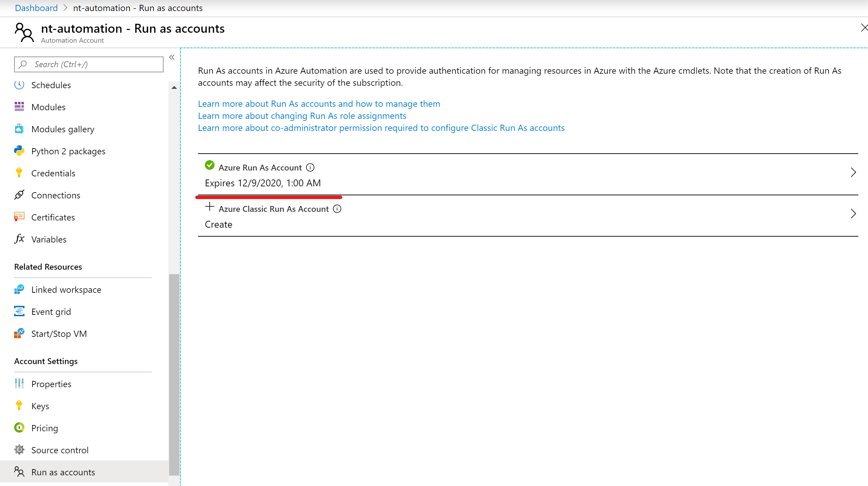Click the Start/Stop VM label
The width and height of the screenshot is (868, 486).
tap(59, 334)
